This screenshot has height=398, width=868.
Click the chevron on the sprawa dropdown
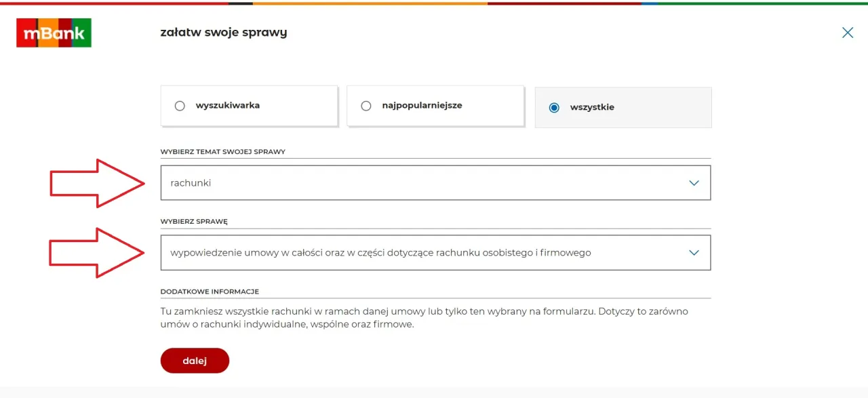pos(694,252)
